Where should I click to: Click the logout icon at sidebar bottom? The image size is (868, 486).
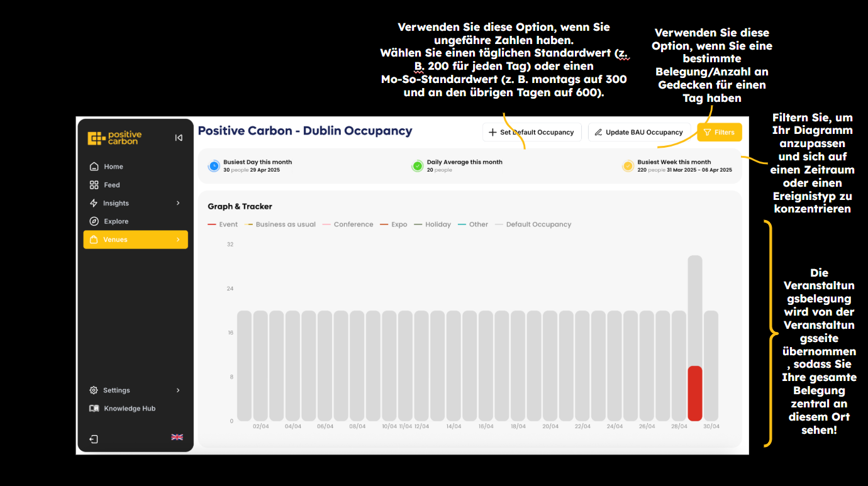(94, 439)
